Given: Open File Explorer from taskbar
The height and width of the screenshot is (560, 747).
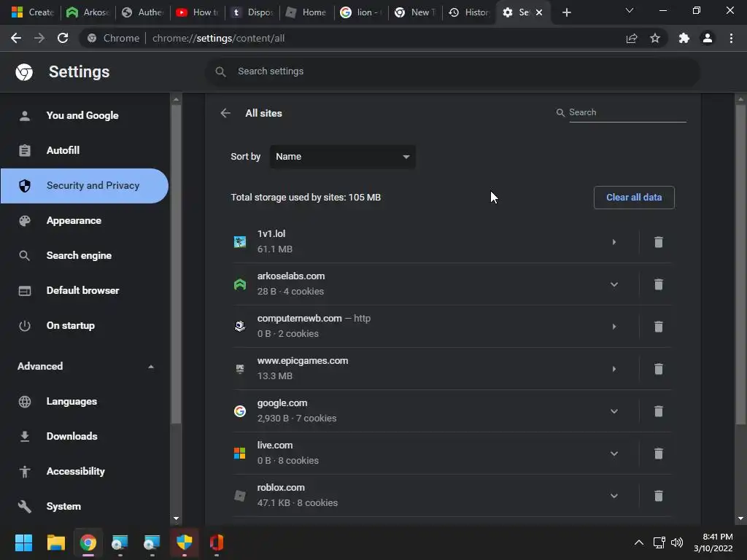Looking at the screenshot, I should pyautogui.click(x=55, y=542).
